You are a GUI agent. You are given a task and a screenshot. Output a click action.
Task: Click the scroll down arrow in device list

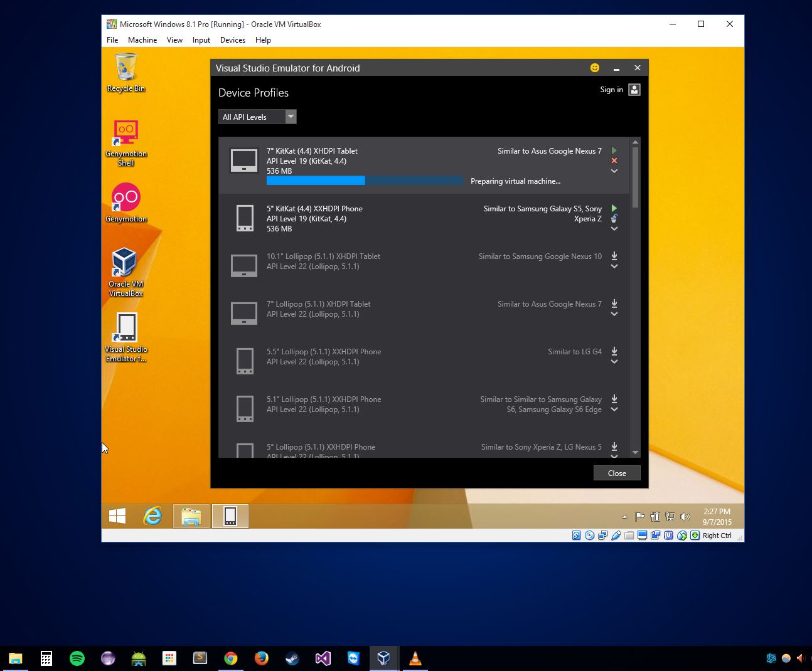click(635, 452)
